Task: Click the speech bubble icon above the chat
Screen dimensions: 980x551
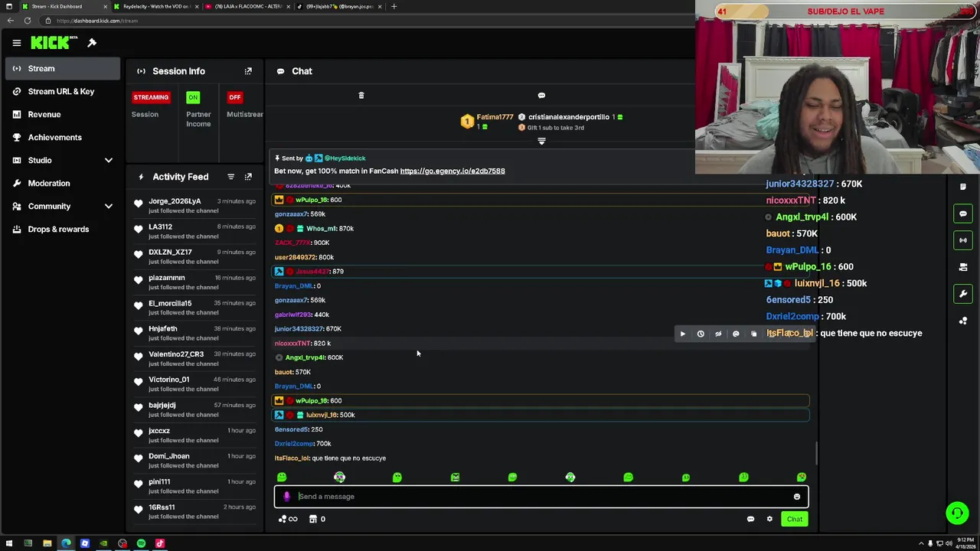Action: point(541,96)
